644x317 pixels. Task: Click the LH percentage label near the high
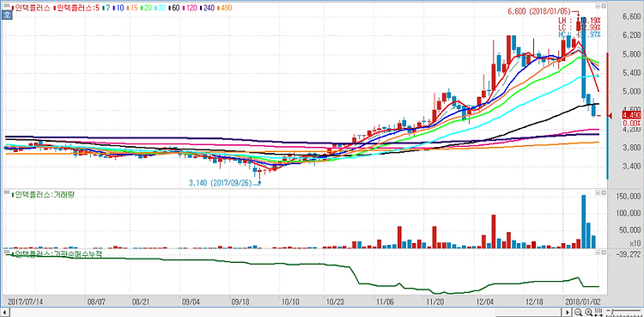pyautogui.click(x=579, y=20)
